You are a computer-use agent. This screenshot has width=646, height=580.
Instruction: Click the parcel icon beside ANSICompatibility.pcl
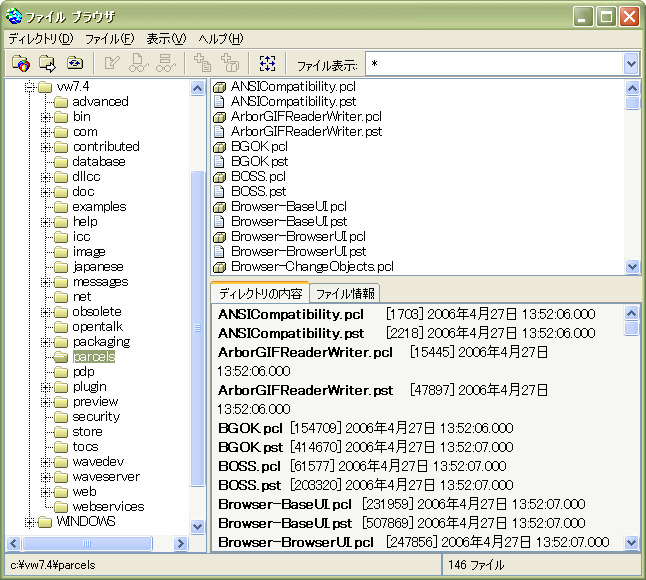pyautogui.click(x=221, y=87)
